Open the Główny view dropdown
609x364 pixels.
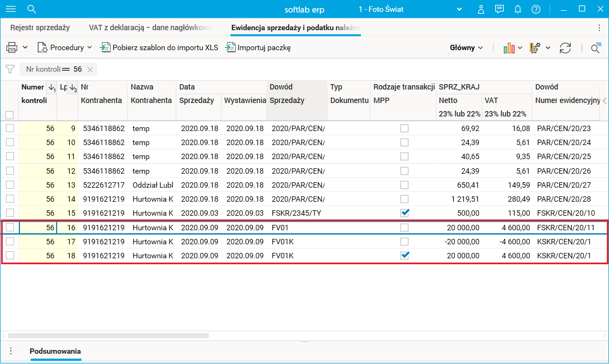[466, 48]
